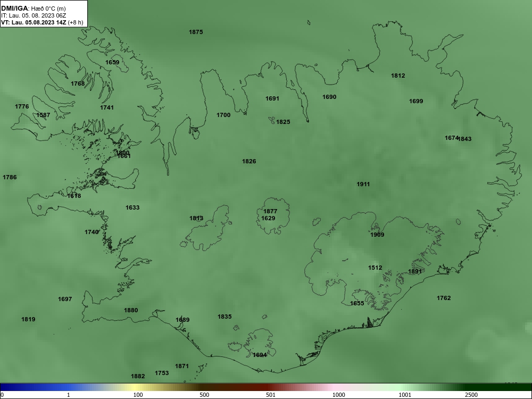Select the 1618 height label
The height and width of the screenshot is (399, 532).
tap(74, 196)
